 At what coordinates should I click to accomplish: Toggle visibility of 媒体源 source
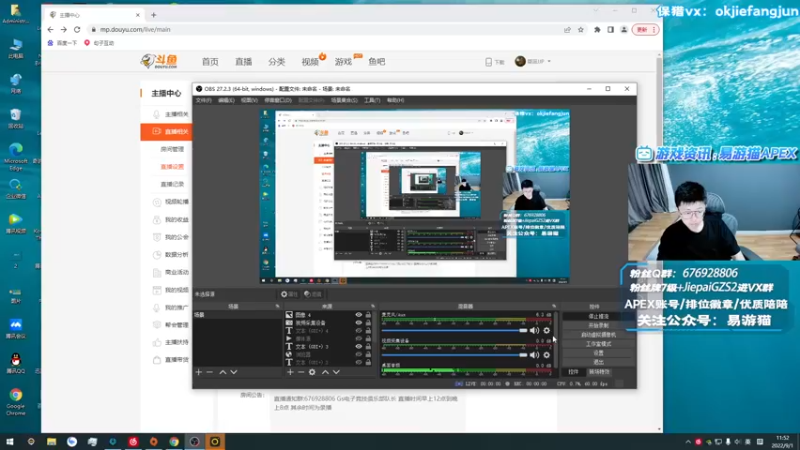[x=359, y=338]
